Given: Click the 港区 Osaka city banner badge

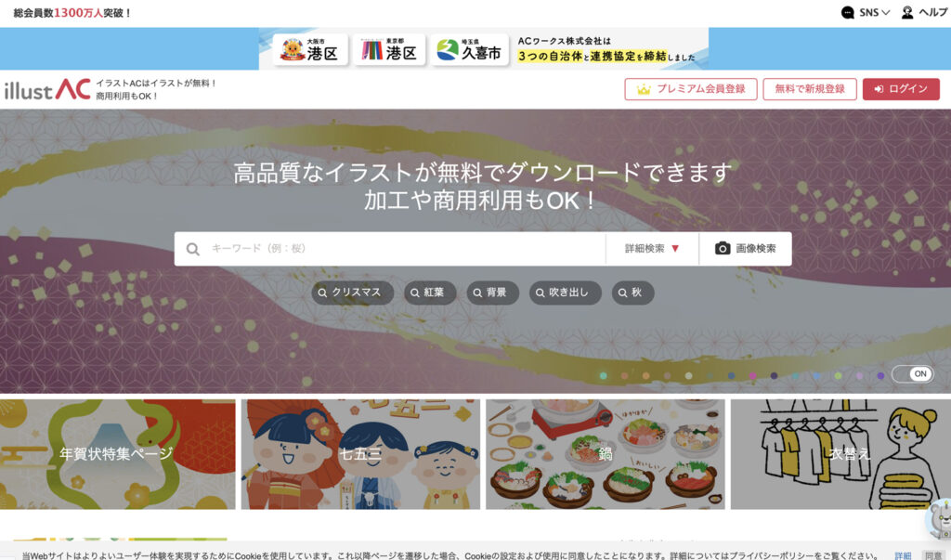Looking at the screenshot, I should [310, 49].
